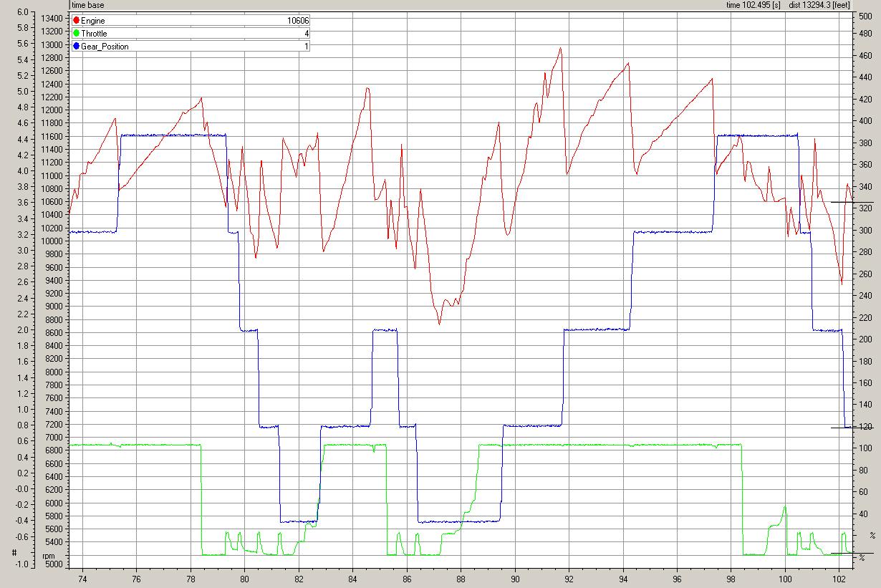The width and height of the screenshot is (881, 588).
Task: Click the Gear_Position value 1 in legend
Action: pyautogui.click(x=307, y=47)
